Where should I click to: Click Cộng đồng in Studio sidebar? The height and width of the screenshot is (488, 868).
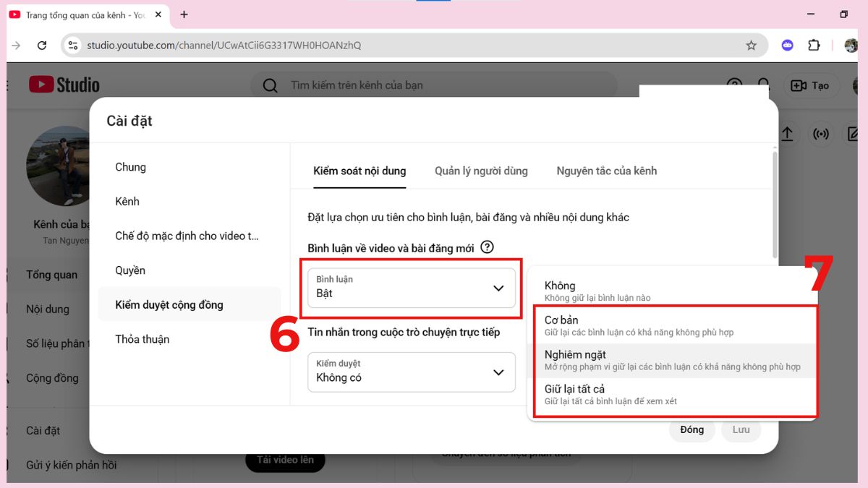tap(53, 378)
